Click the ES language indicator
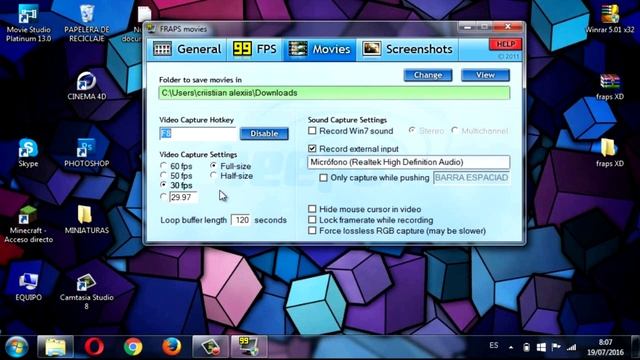The image size is (640, 360). 494,345
